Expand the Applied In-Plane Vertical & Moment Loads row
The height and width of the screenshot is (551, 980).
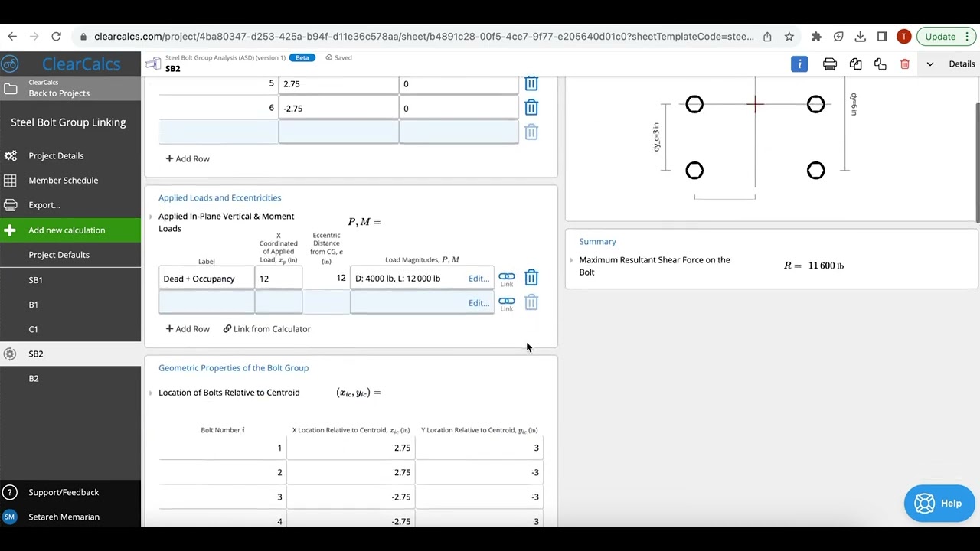(x=151, y=217)
